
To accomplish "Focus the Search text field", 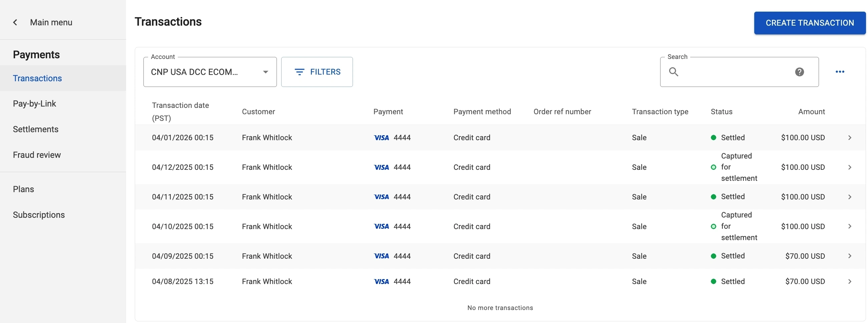I will coord(735,72).
